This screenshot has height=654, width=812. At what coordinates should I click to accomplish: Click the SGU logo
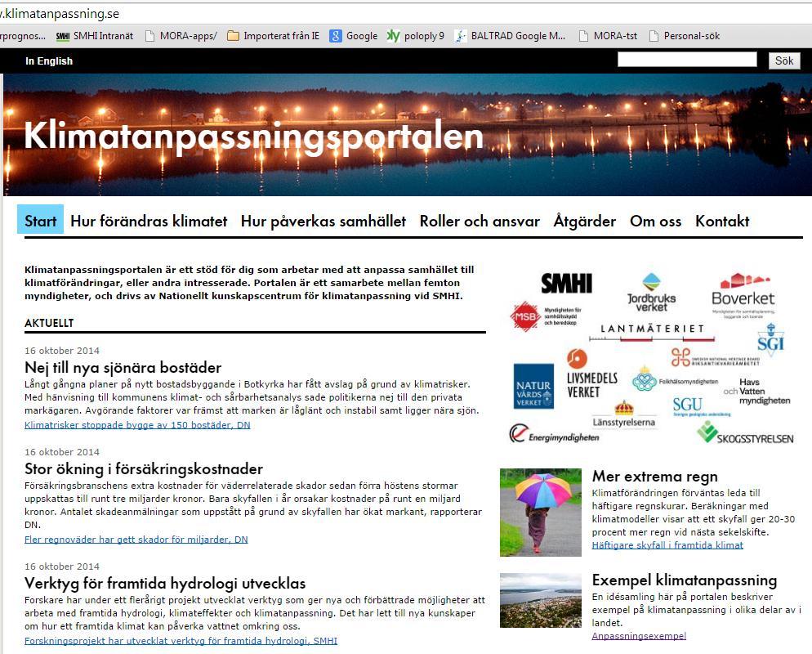(701, 407)
